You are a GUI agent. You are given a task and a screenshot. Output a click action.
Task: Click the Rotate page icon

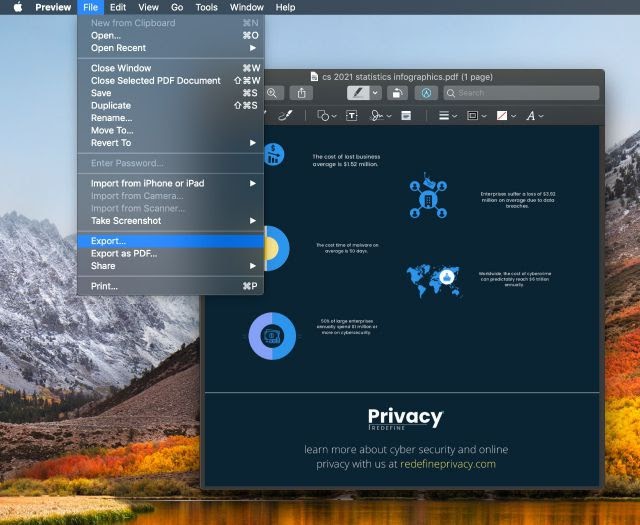397,93
